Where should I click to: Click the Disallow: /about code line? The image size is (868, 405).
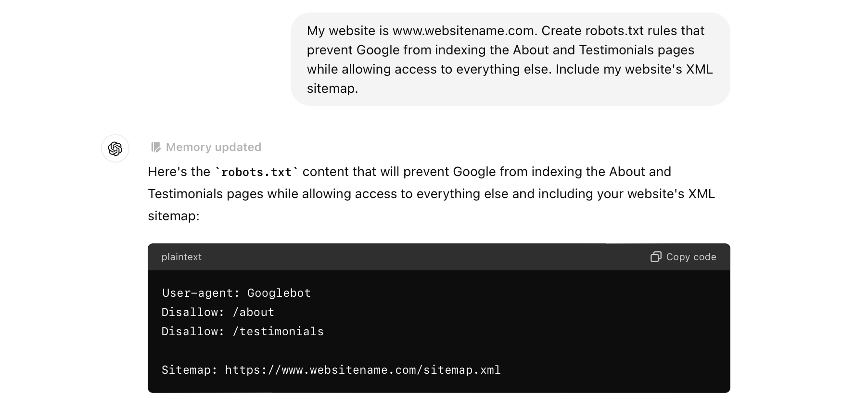217,312
